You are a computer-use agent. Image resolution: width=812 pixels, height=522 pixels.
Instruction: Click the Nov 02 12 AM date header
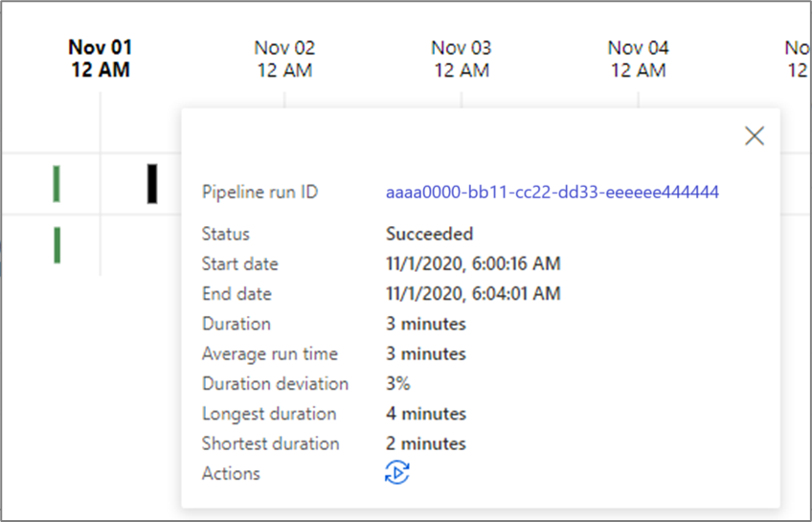pos(284,58)
